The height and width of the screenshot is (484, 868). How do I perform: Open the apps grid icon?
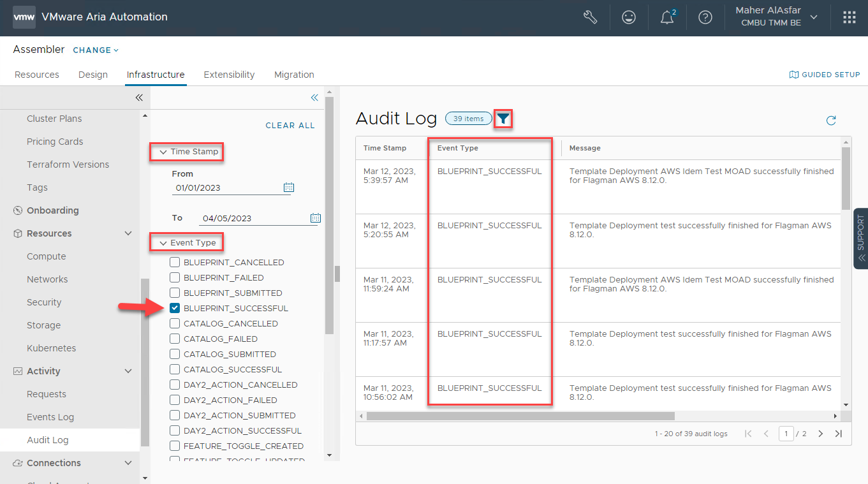[849, 18]
